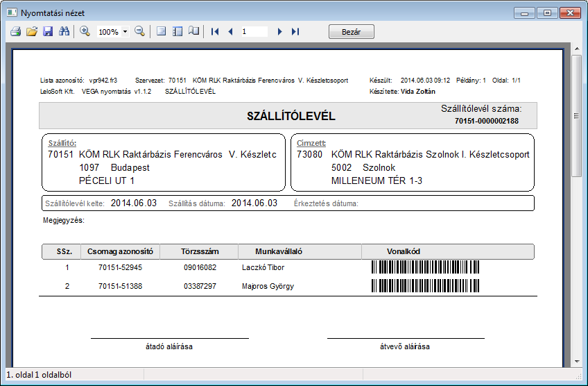Show the page settings icon
The height and width of the screenshot is (386, 588).
tap(162, 31)
